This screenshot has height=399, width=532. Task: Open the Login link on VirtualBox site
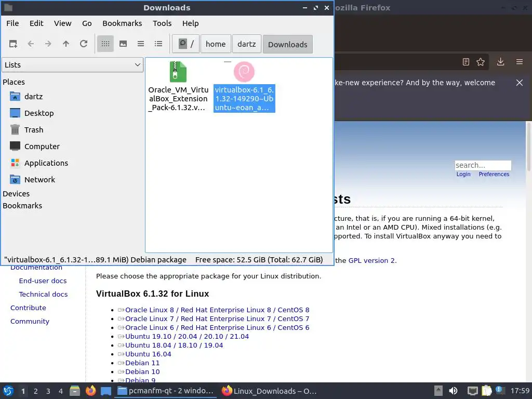coord(463,174)
